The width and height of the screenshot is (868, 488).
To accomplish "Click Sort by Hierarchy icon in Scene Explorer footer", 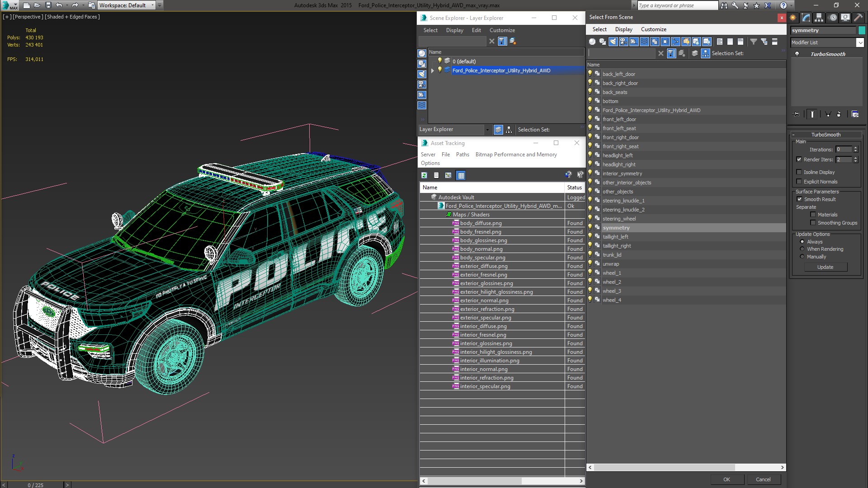I will tap(509, 130).
